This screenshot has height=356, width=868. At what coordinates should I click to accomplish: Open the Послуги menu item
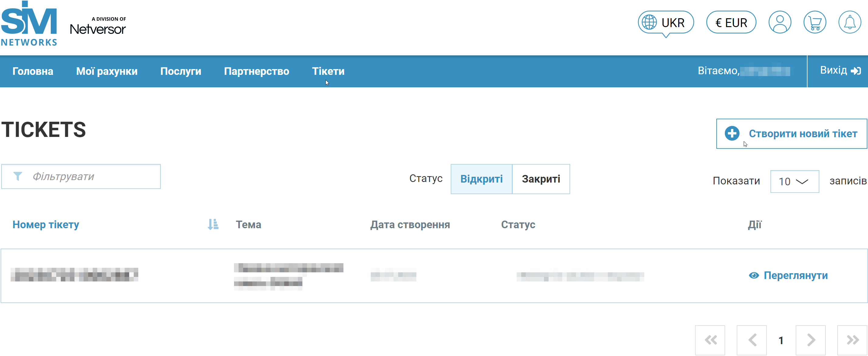click(181, 71)
